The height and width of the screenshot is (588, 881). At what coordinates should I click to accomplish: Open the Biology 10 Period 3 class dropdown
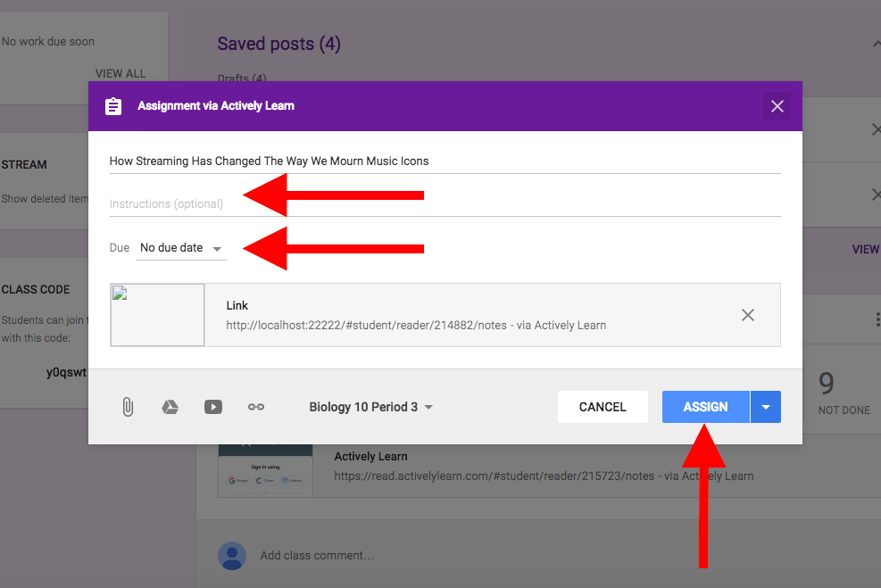pyautogui.click(x=370, y=407)
